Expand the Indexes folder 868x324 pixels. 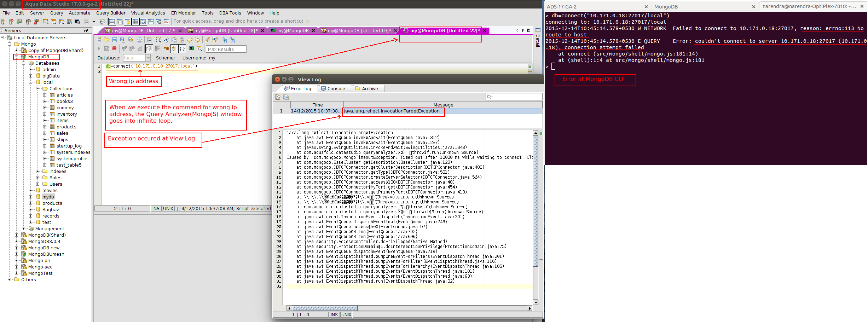coord(37,172)
